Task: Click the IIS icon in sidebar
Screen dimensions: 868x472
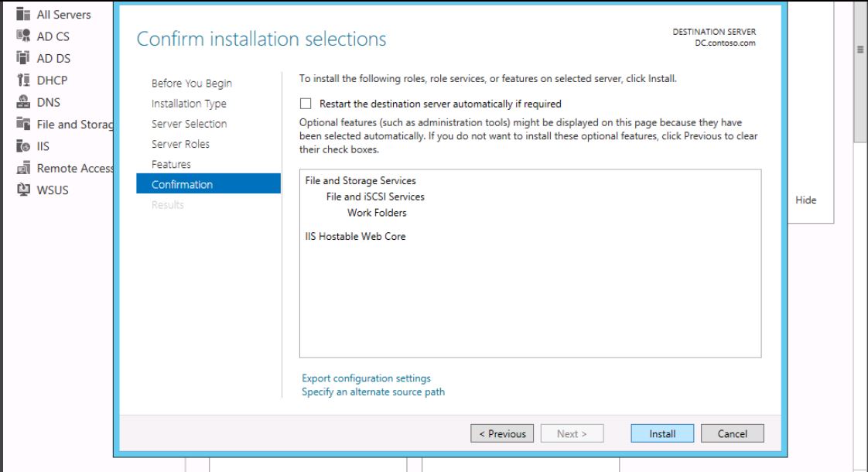Action: (22, 145)
